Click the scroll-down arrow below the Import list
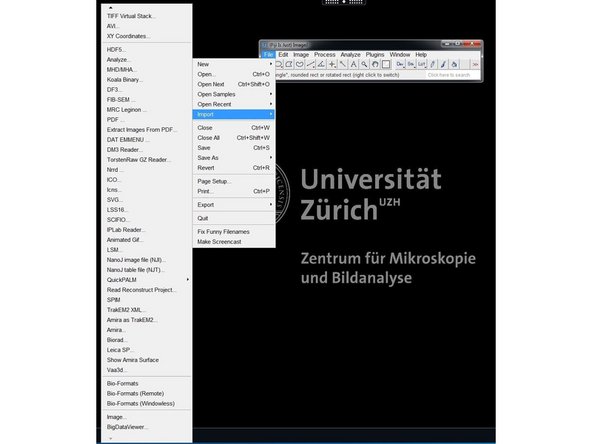 (x=110, y=438)
